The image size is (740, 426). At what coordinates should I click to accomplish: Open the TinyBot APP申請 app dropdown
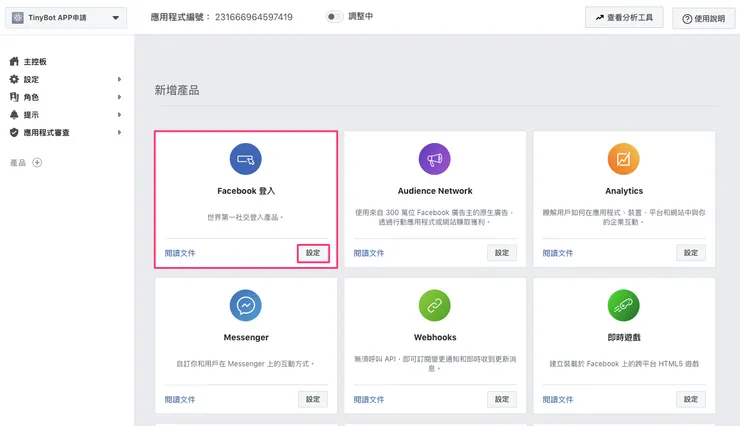pos(66,18)
